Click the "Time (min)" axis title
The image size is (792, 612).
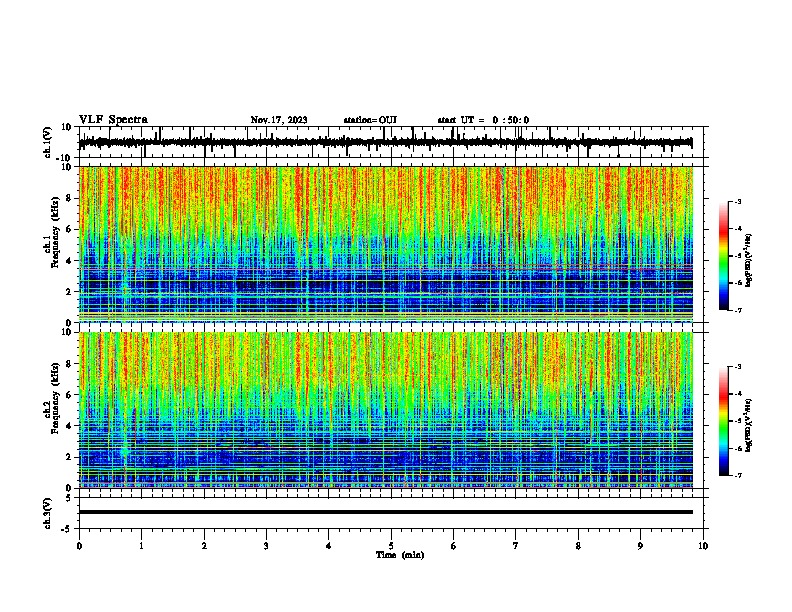[400, 555]
